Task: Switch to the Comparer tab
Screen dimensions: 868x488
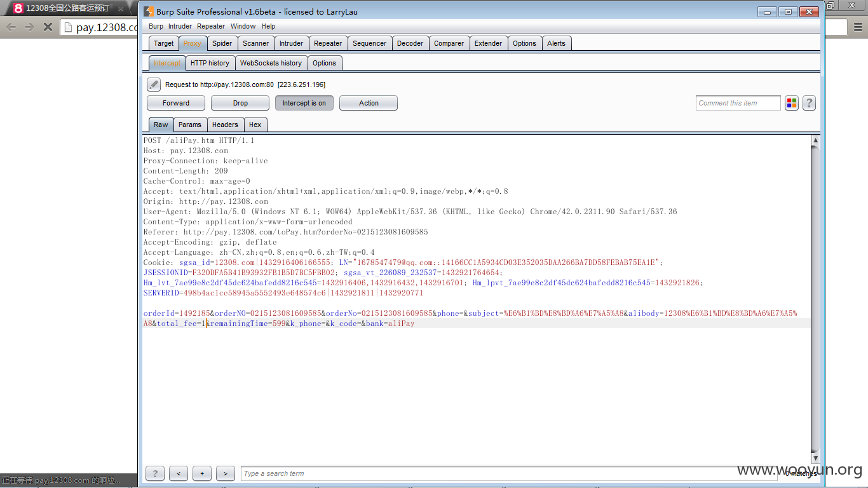Action: [x=449, y=43]
